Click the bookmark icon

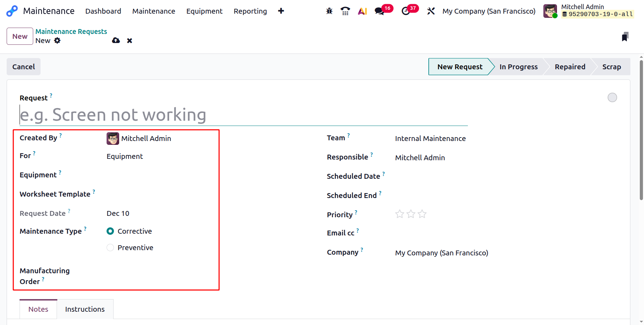(x=625, y=37)
